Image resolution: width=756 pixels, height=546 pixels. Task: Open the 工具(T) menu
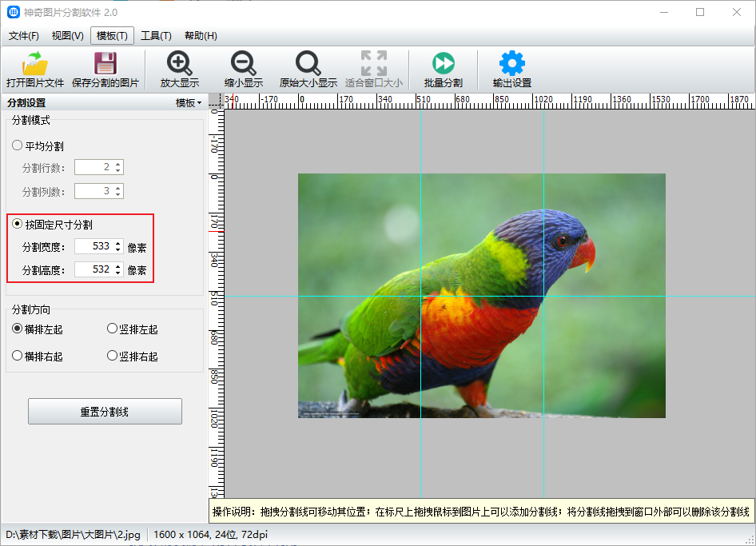[156, 36]
